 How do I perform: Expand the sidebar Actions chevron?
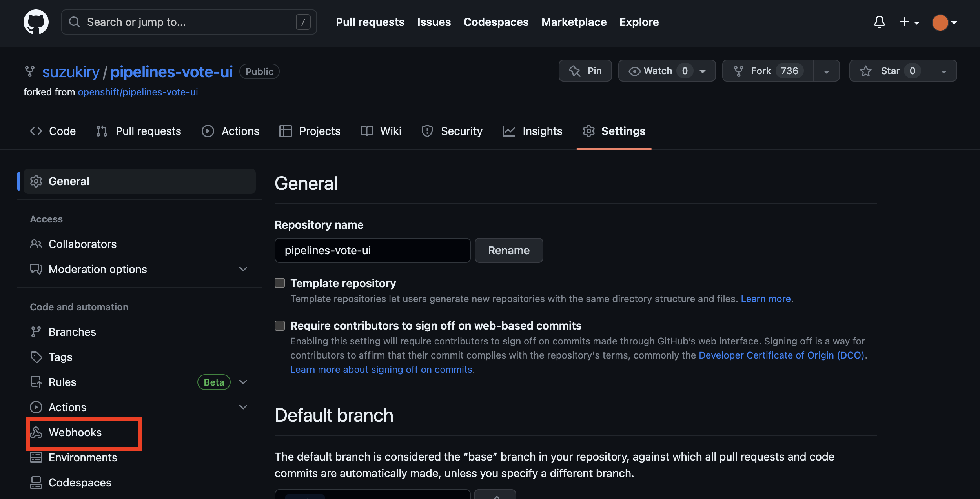243,407
